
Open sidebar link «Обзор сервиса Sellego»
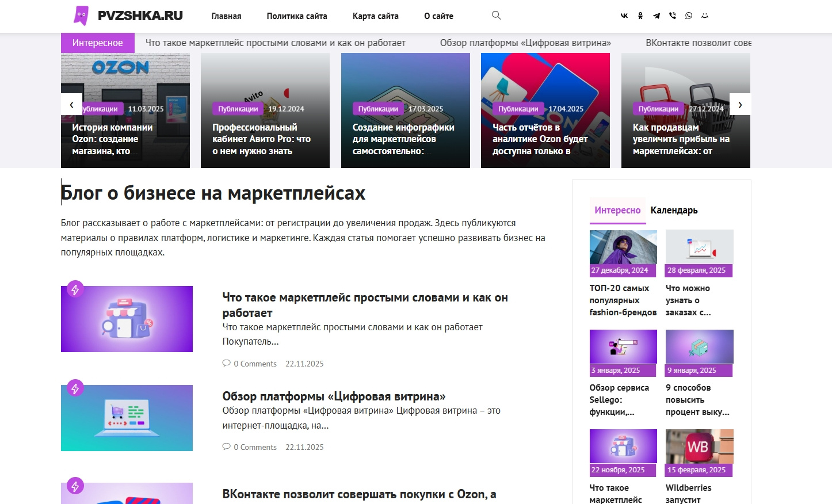(x=619, y=400)
